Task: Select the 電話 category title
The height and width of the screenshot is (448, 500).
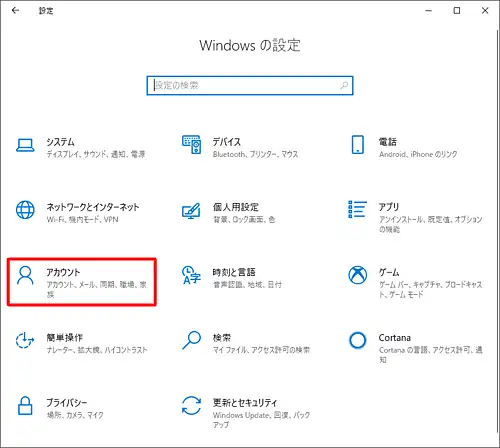Action: (388, 142)
